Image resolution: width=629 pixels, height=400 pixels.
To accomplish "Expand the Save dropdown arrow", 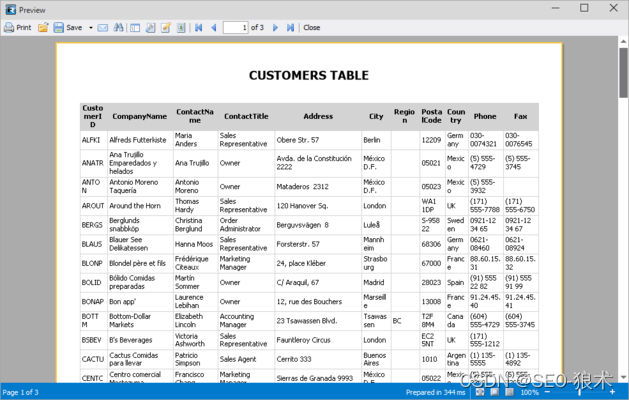I will coord(91,28).
